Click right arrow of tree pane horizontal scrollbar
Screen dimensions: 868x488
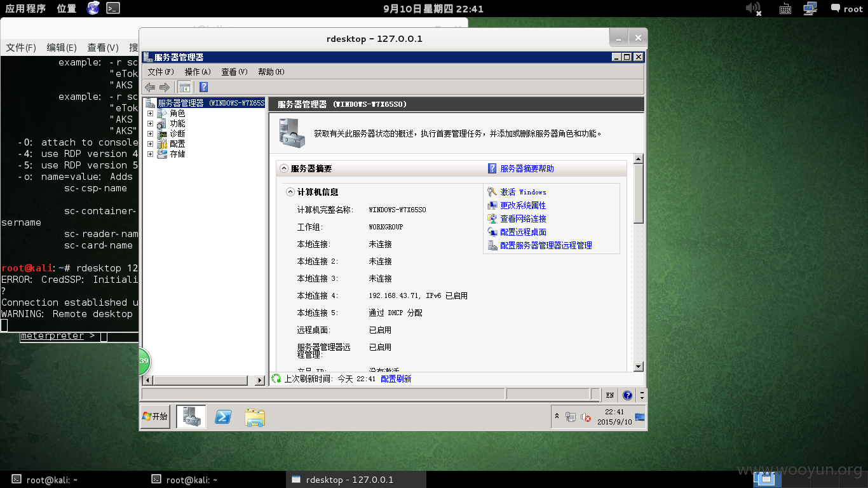point(259,380)
